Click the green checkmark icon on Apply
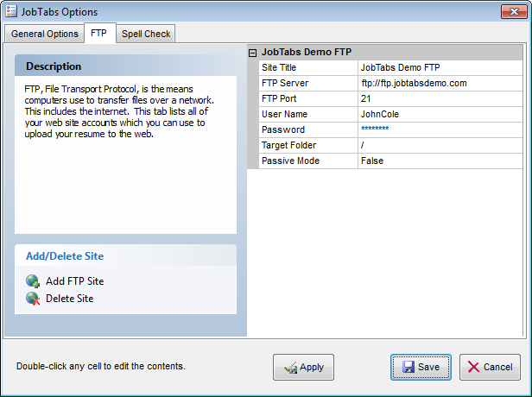This screenshot has height=397, width=532. tap(291, 368)
